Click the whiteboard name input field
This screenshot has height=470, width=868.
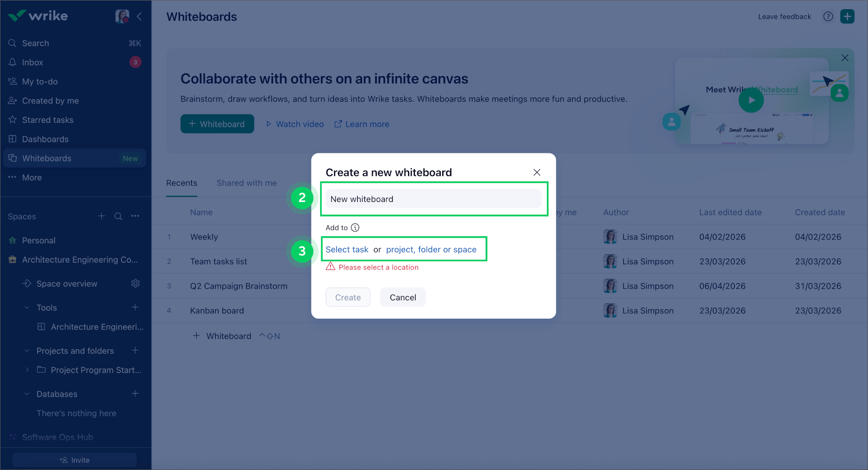click(433, 199)
